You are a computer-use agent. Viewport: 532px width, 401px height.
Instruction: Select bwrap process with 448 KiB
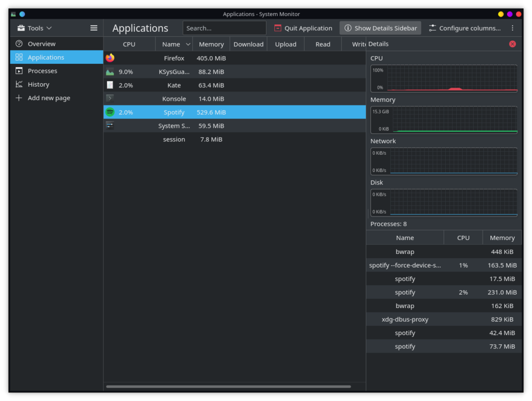pos(444,252)
